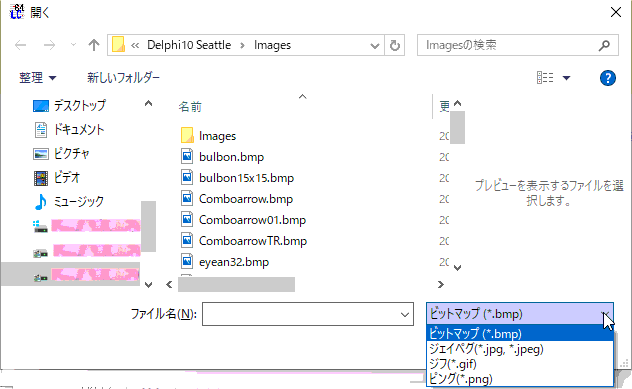Click file list scroll right arrow
This screenshot has width=632, height=389.
(x=441, y=285)
